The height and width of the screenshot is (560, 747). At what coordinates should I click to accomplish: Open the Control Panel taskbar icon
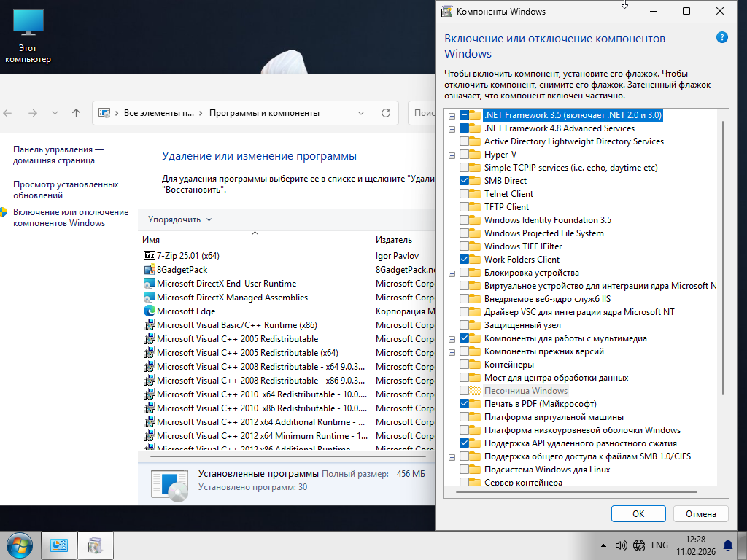[59, 545]
